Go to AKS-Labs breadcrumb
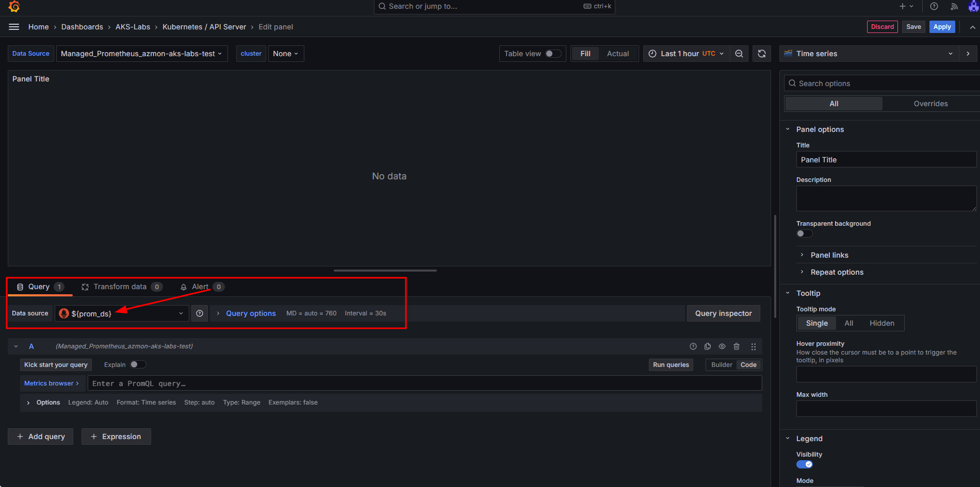The image size is (980, 487). 133,27
